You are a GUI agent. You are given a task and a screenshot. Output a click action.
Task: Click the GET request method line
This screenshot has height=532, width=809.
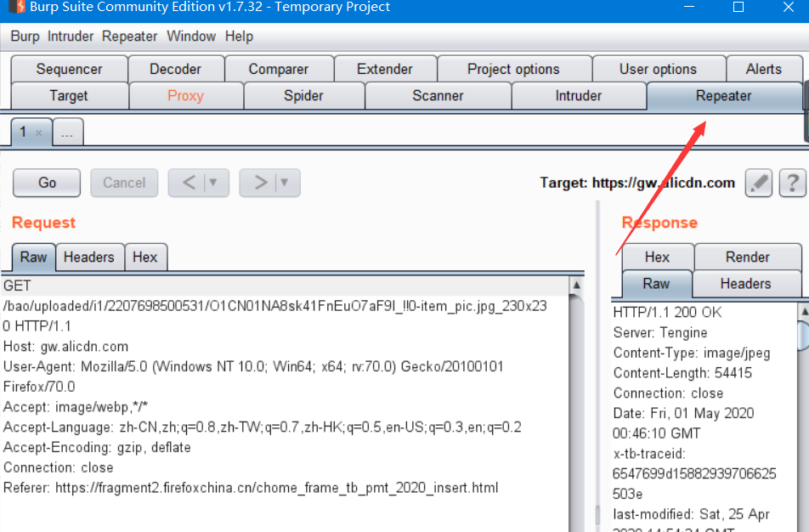pos(17,286)
